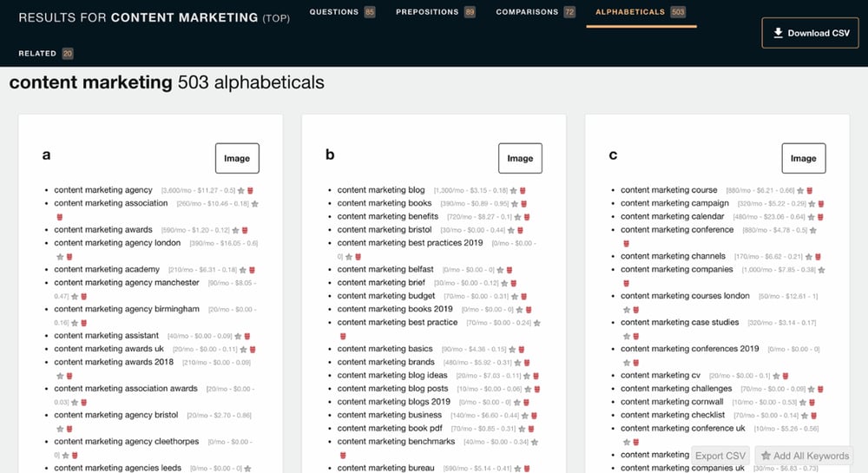Click red icon for 'content marketing checklist'
The width and height of the screenshot is (868, 473).
click(x=814, y=416)
